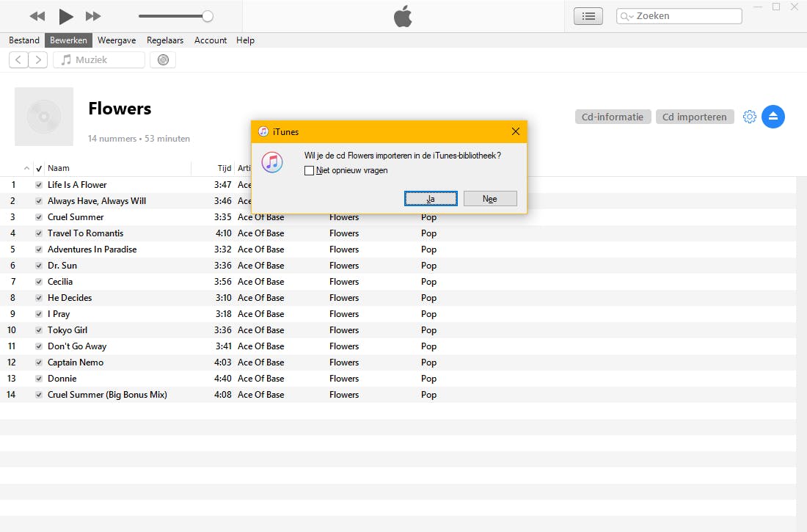Viewport: 807px width, 532px height.
Task: Click the Apple logo in the title bar
Action: point(403,15)
